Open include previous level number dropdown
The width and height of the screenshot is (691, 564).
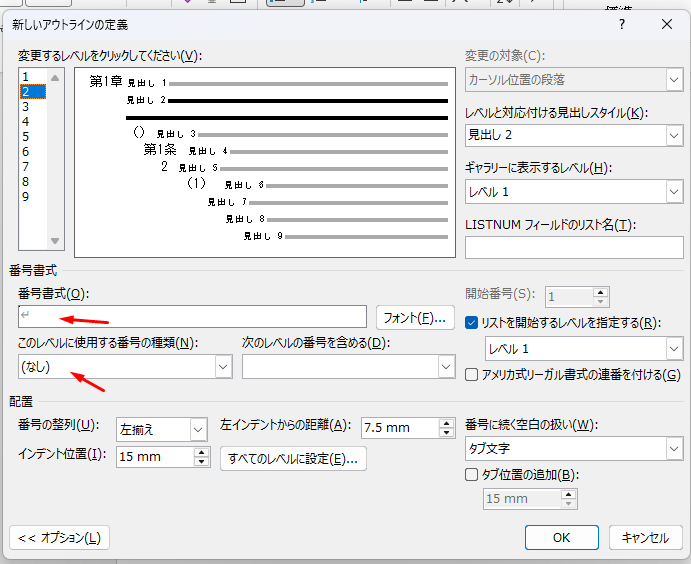(x=445, y=367)
